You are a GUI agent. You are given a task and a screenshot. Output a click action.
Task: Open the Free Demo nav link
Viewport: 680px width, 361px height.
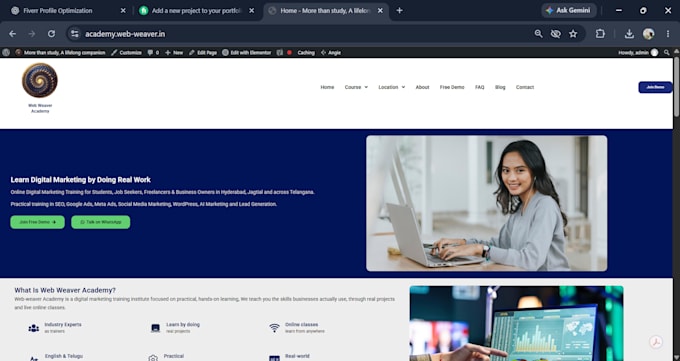point(452,87)
